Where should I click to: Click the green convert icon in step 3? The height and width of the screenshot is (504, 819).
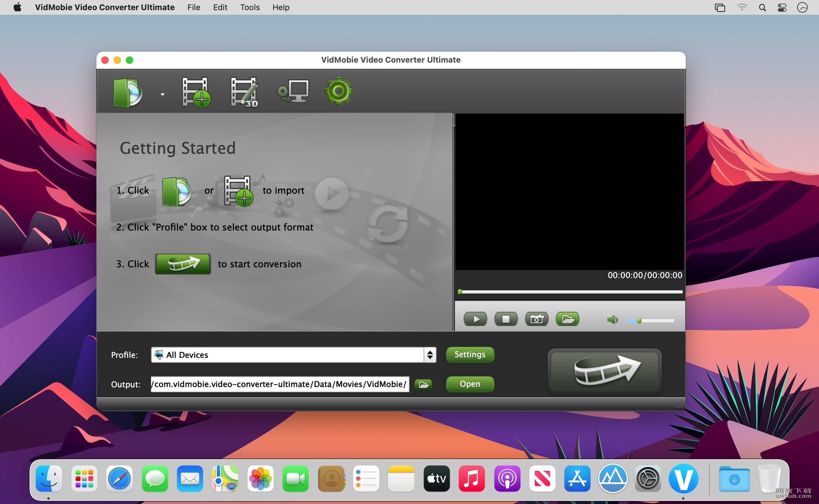pyautogui.click(x=183, y=264)
